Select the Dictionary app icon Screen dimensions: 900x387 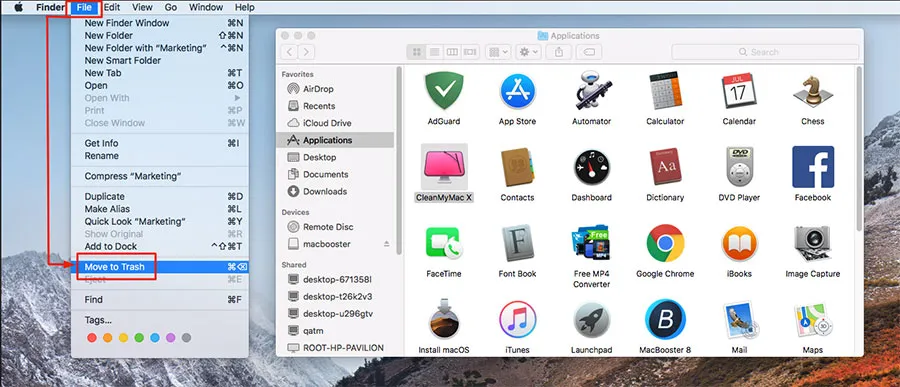(x=665, y=167)
